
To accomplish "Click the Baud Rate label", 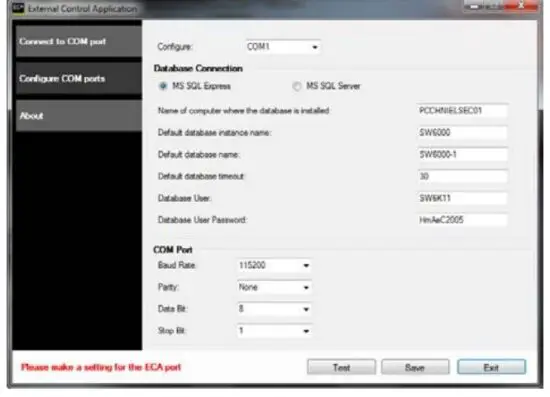I will click(x=176, y=265).
